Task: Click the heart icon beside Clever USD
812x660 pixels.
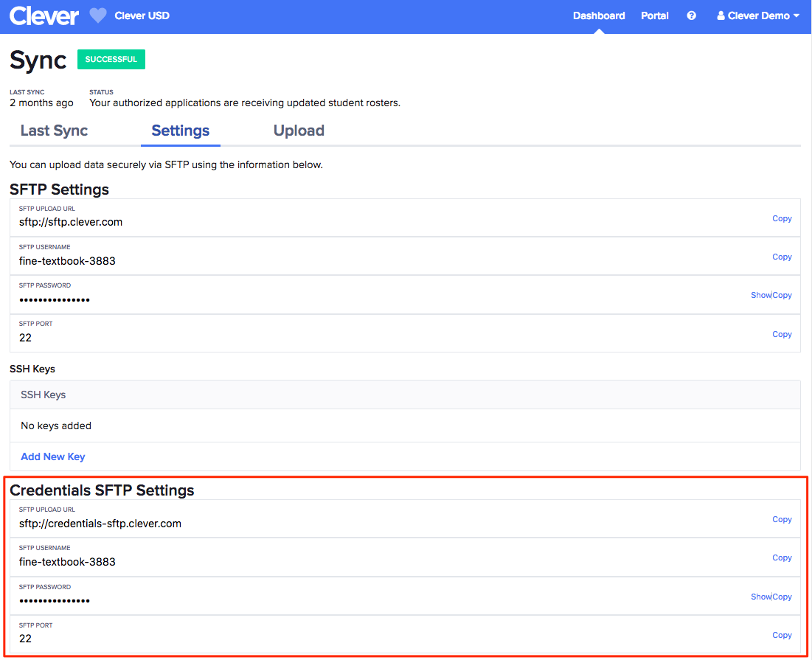Action: (x=98, y=15)
